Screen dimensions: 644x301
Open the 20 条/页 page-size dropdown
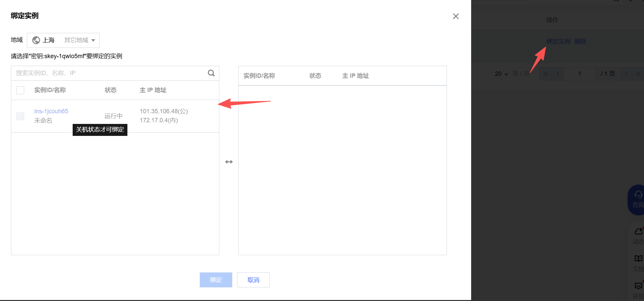(501, 74)
